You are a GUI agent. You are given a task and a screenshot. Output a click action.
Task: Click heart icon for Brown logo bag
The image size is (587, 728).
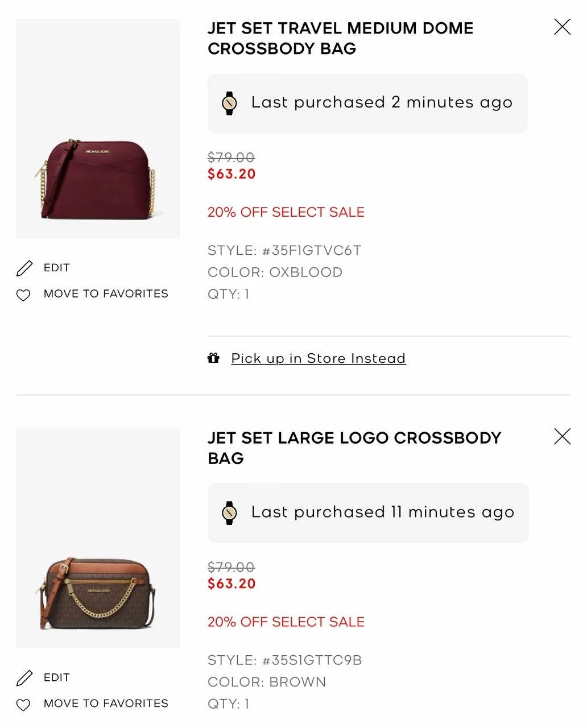tap(23, 705)
